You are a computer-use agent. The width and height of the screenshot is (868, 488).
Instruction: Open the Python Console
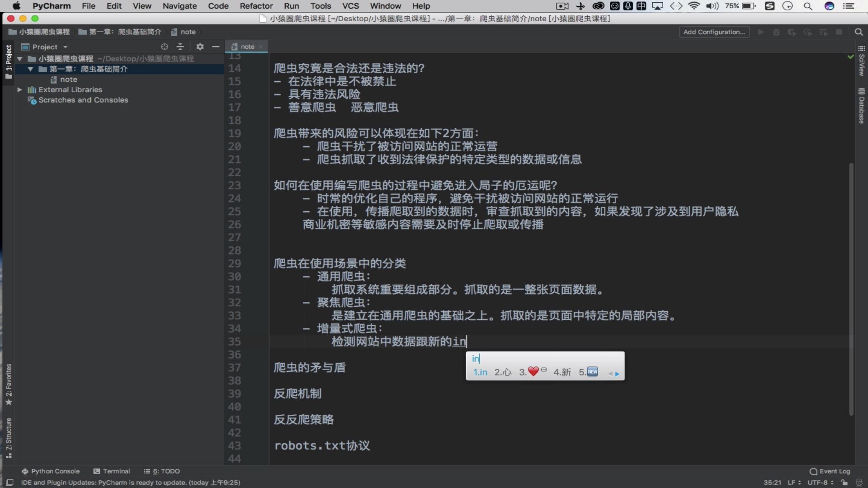(x=51, y=471)
